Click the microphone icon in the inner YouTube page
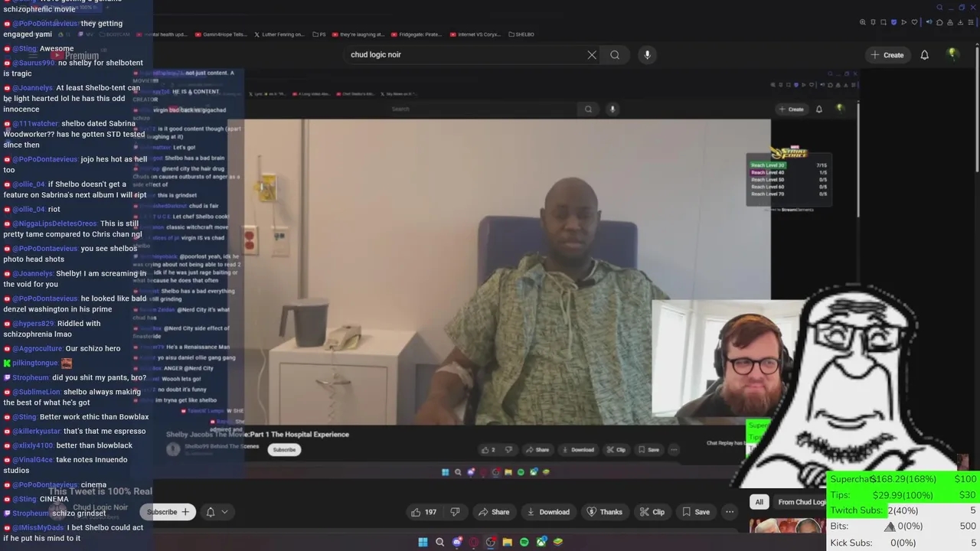This screenshot has height=551, width=980. (612, 109)
